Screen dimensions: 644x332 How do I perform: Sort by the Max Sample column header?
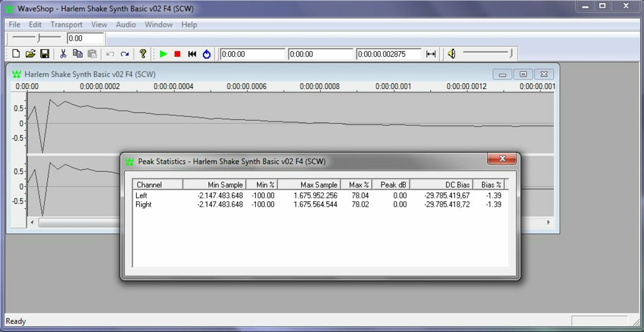[x=309, y=185]
